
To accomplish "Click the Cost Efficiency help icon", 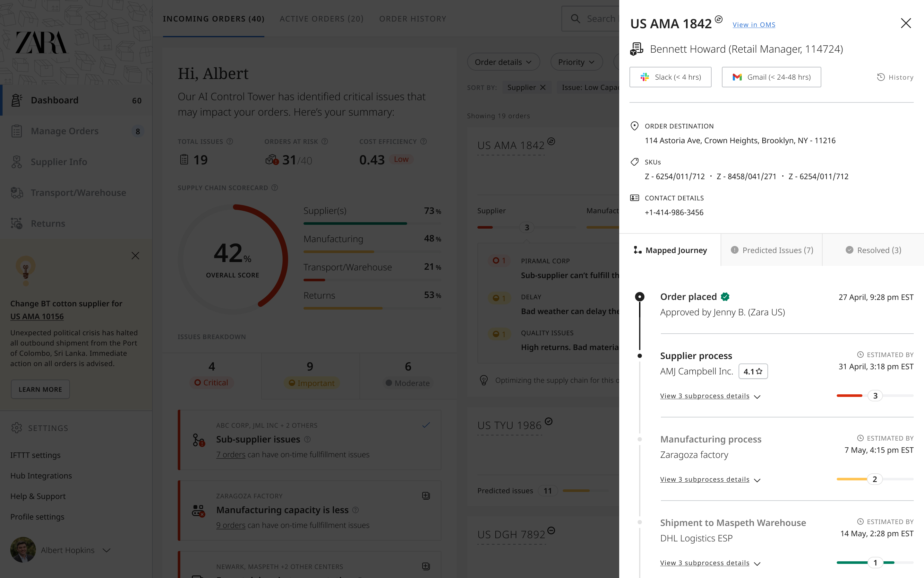I will click(424, 141).
